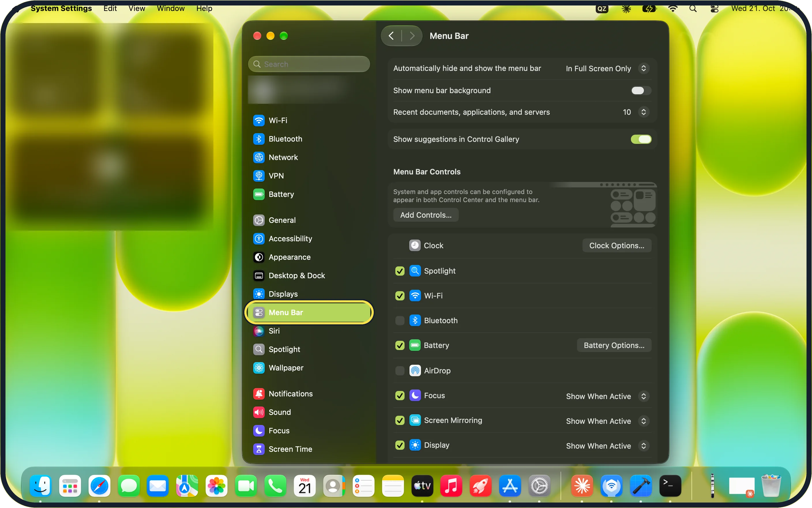Open Spotlight pane in the sidebar
Image resolution: width=812 pixels, height=508 pixels.
[309, 349]
